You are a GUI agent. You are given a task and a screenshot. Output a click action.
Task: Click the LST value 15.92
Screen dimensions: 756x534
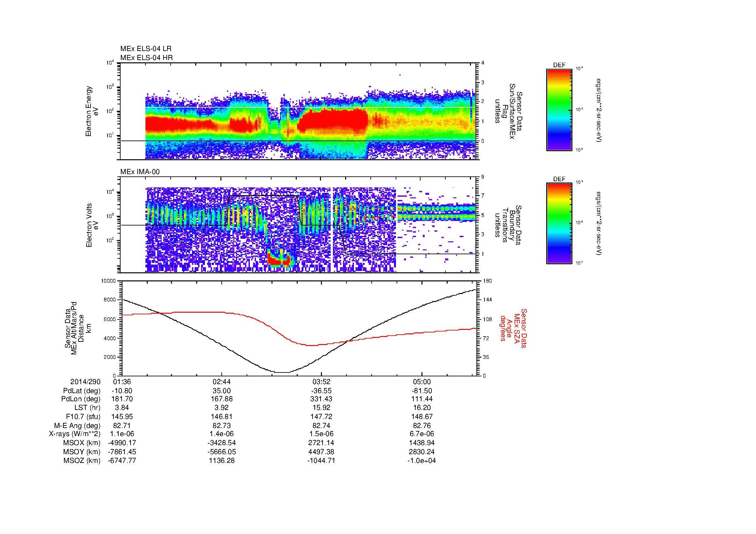coord(321,408)
